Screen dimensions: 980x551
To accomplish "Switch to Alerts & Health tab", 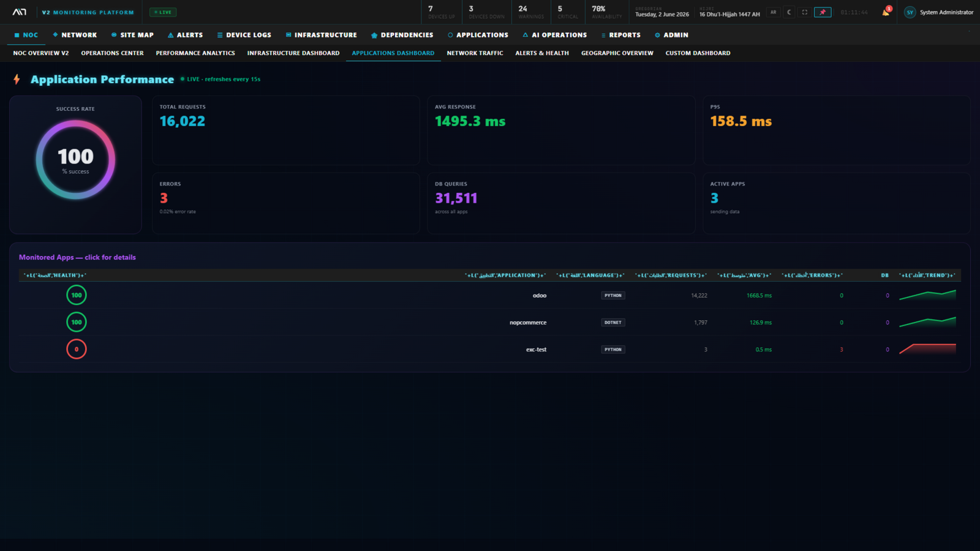I will pos(542,53).
